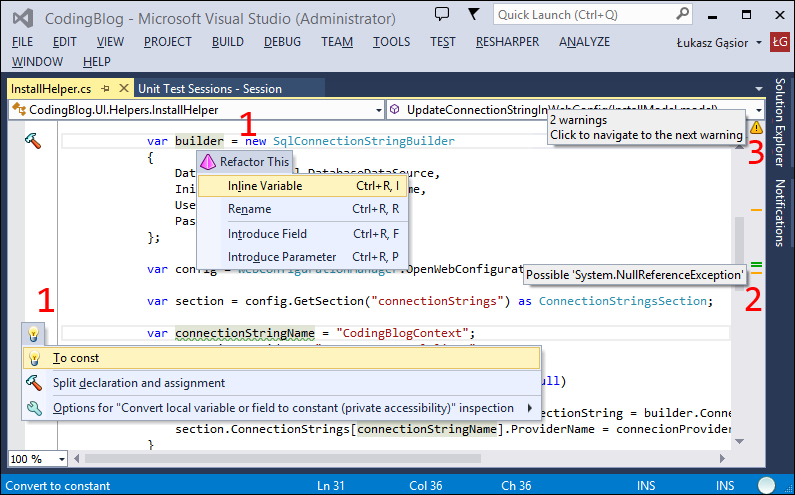
Task: Open the HELP menu
Action: (97, 62)
